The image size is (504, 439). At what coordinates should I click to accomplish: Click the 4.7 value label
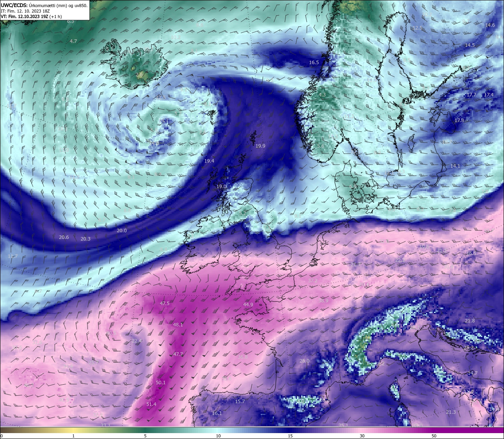click(73, 41)
